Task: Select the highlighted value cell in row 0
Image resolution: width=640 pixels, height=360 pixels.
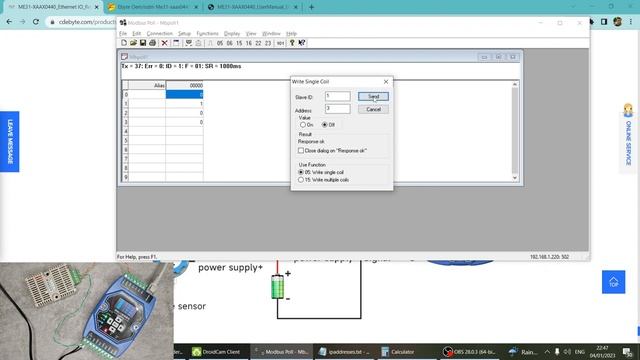Action: (184, 95)
